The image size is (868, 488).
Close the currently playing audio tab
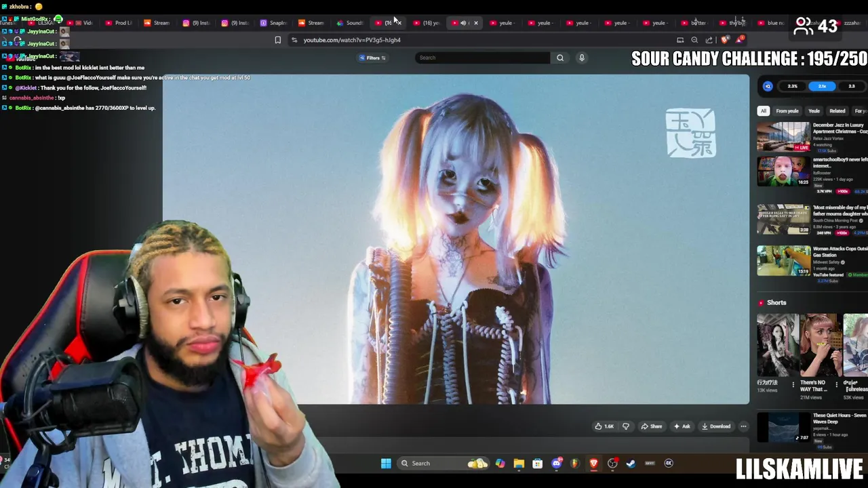pyautogui.click(x=475, y=23)
